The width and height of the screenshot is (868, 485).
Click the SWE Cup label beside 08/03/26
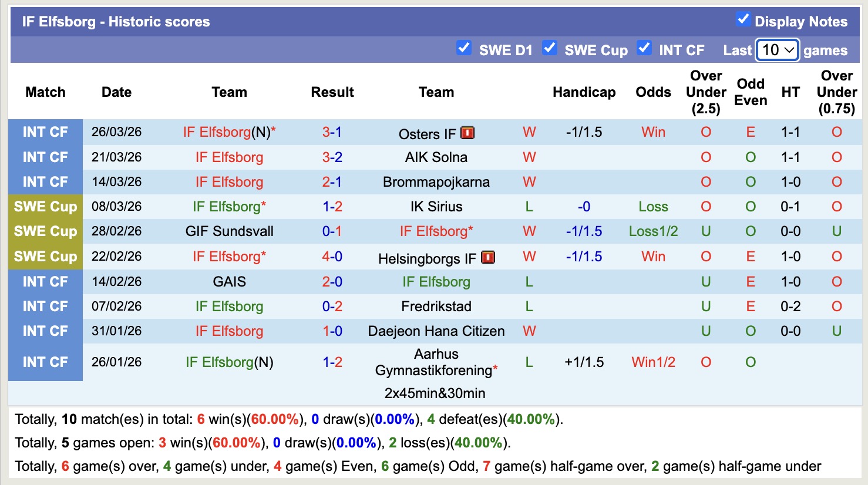coord(45,206)
